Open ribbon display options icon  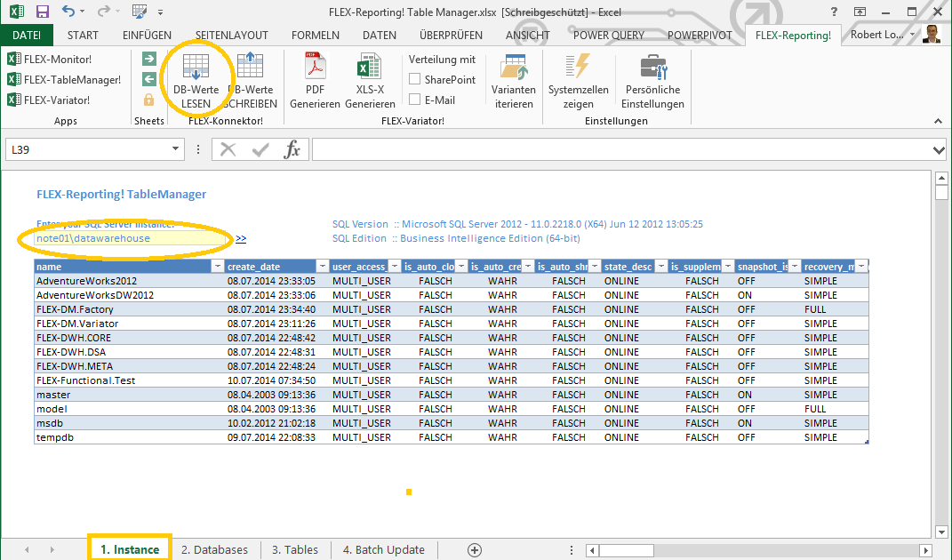[860, 12]
